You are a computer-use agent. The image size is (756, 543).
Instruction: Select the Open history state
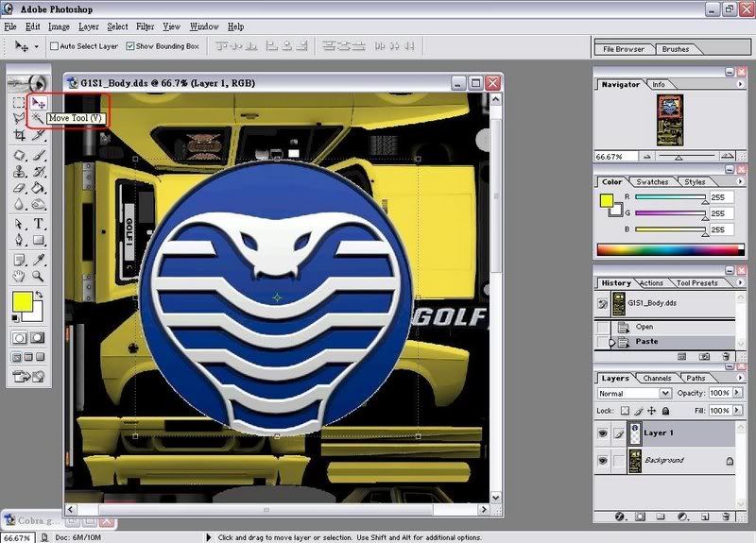click(664, 327)
